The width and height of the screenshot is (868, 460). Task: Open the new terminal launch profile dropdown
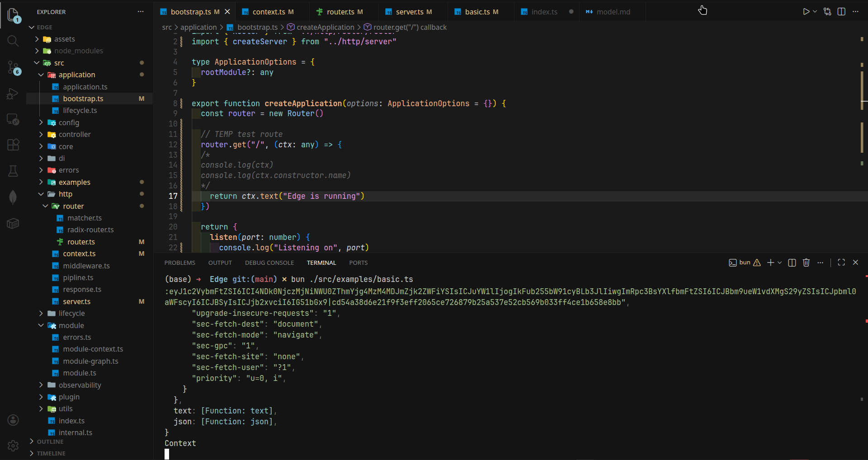[780, 263]
